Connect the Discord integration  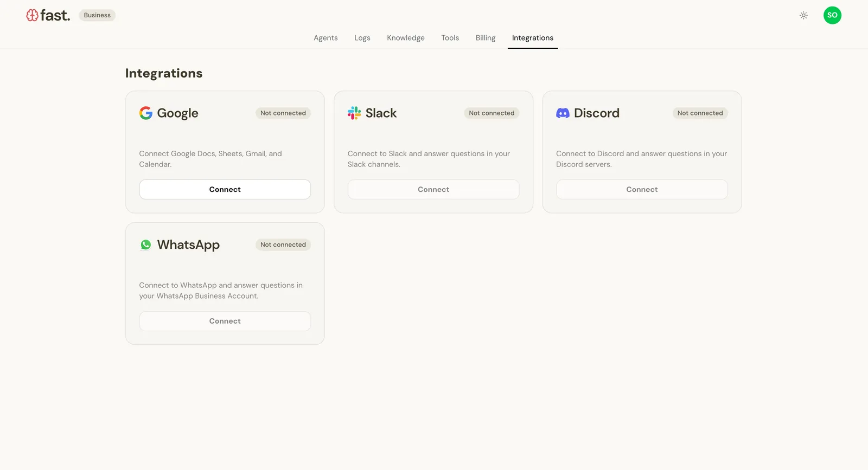(x=642, y=189)
